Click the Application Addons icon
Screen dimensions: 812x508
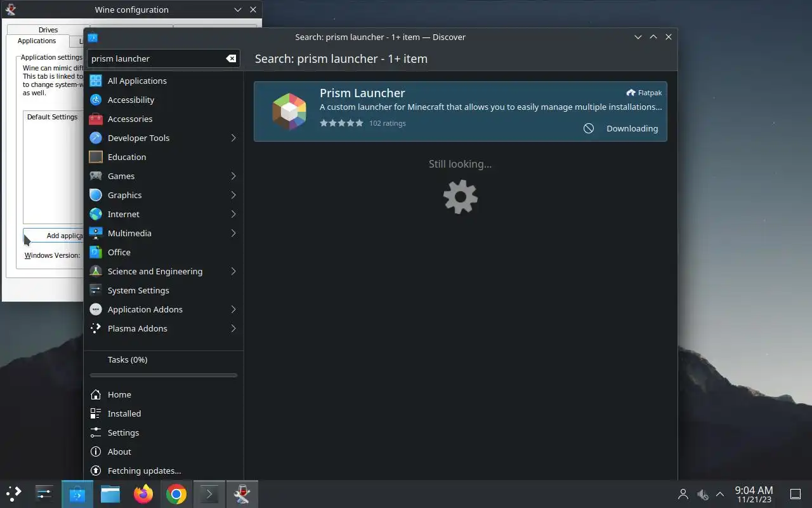96,309
